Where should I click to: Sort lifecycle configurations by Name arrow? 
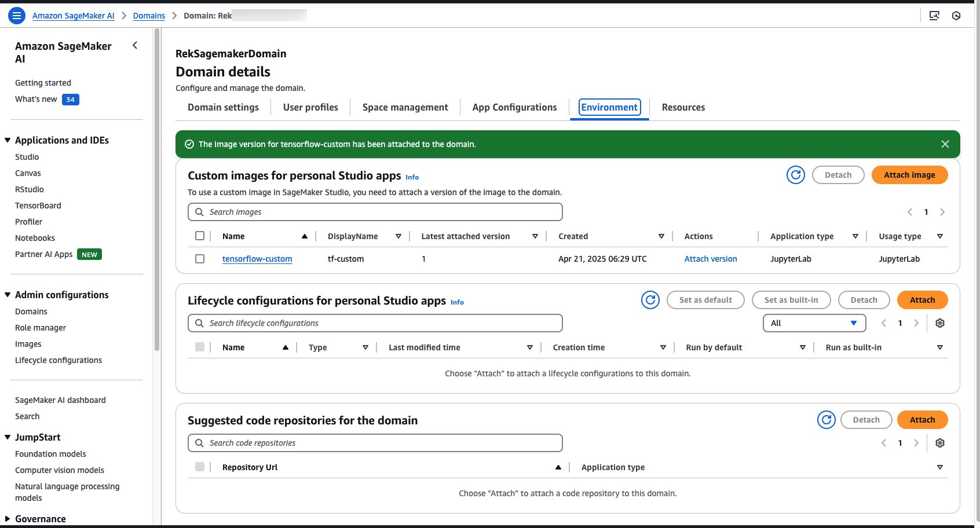point(286,347)
